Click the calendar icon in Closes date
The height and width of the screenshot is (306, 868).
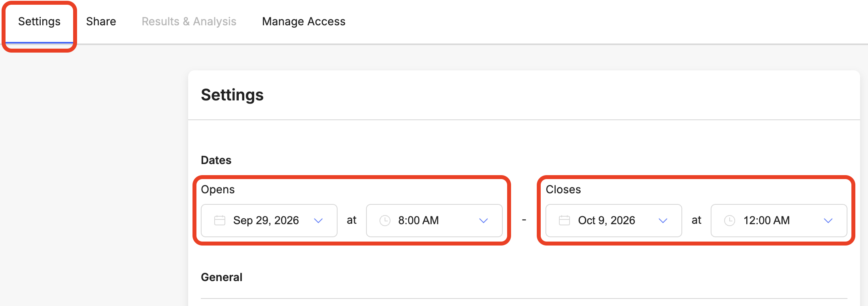tap(564, 220)
